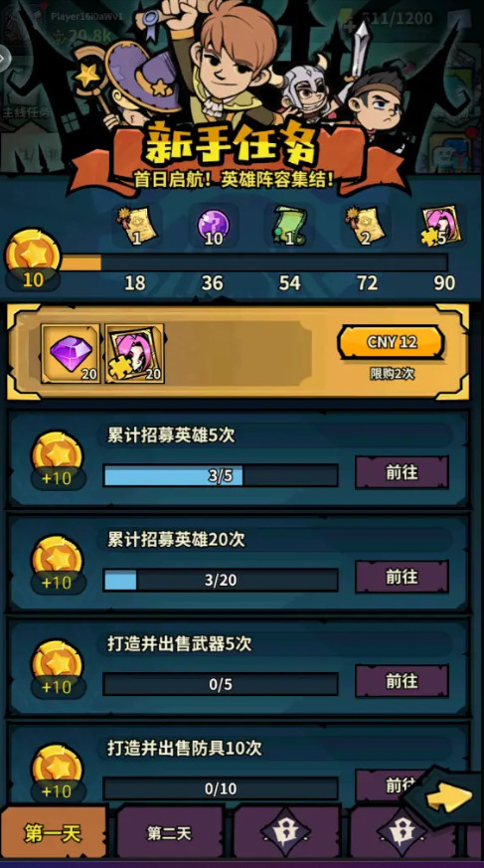Tap the recruit ticket reward at 18
Viewport: 484px width, 868px height.
tap(134, 226)
